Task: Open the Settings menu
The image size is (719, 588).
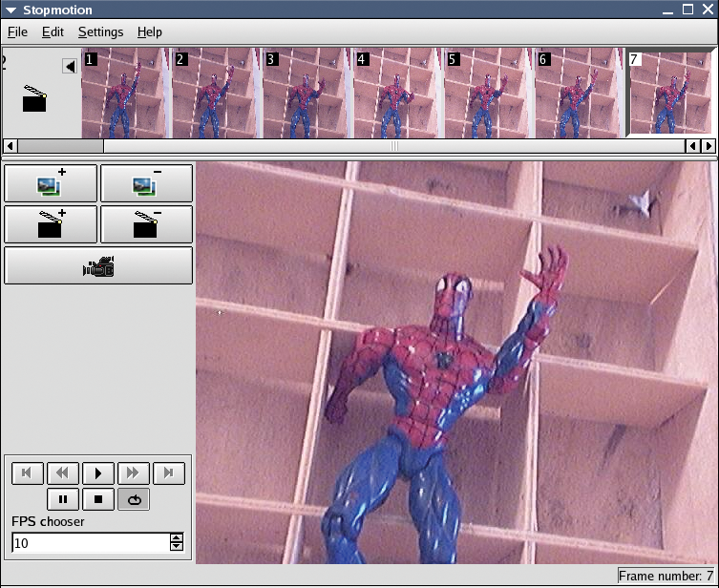Action: point(100,32)
